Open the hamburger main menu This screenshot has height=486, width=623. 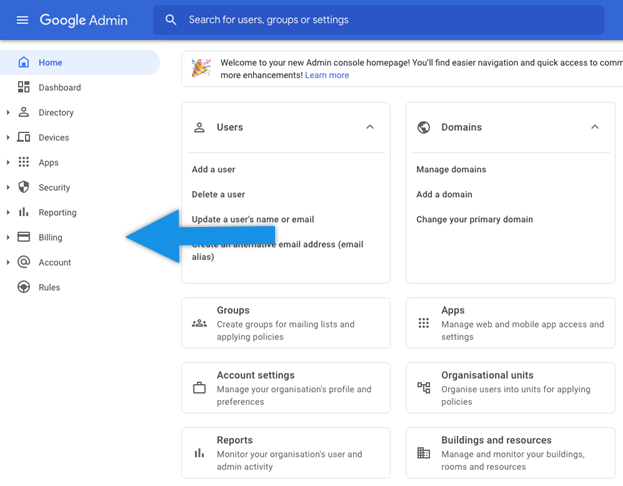coord(22,20)
